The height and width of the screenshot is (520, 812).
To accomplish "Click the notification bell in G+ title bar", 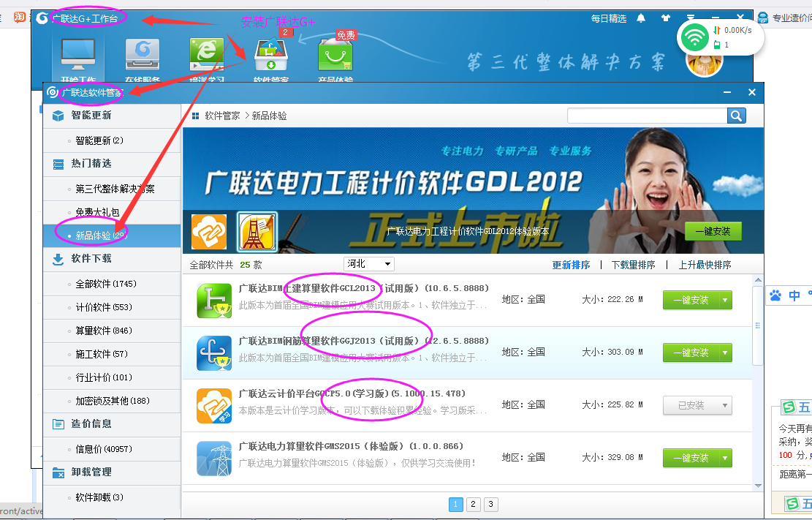I will [641, 18].
